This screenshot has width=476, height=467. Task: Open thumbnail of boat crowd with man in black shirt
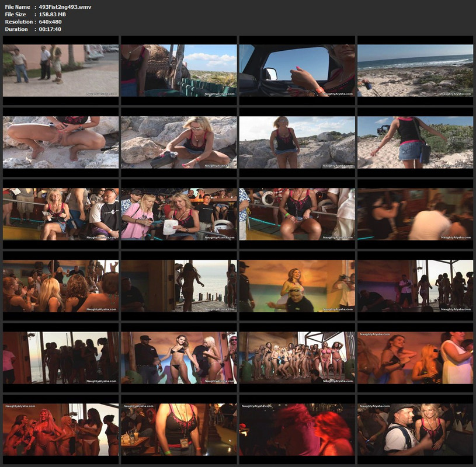(61, 214)
